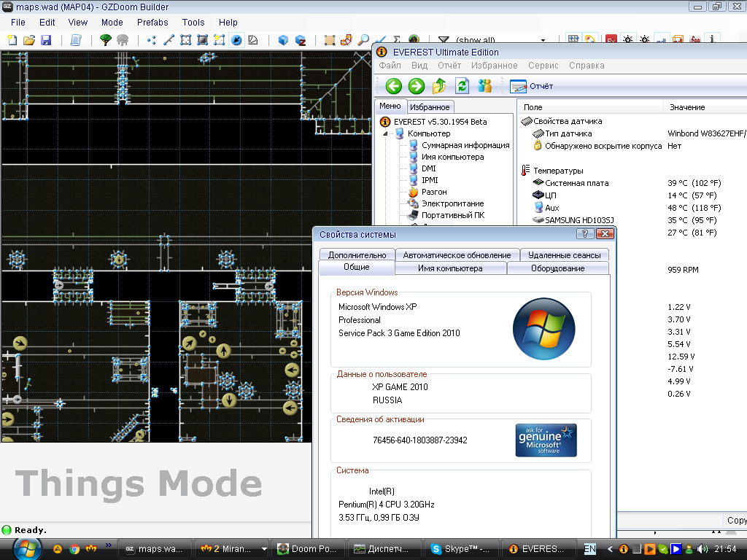Select Имя компьютера in the EVEREST tree
The image size is (747, 560).
[452, 157]
